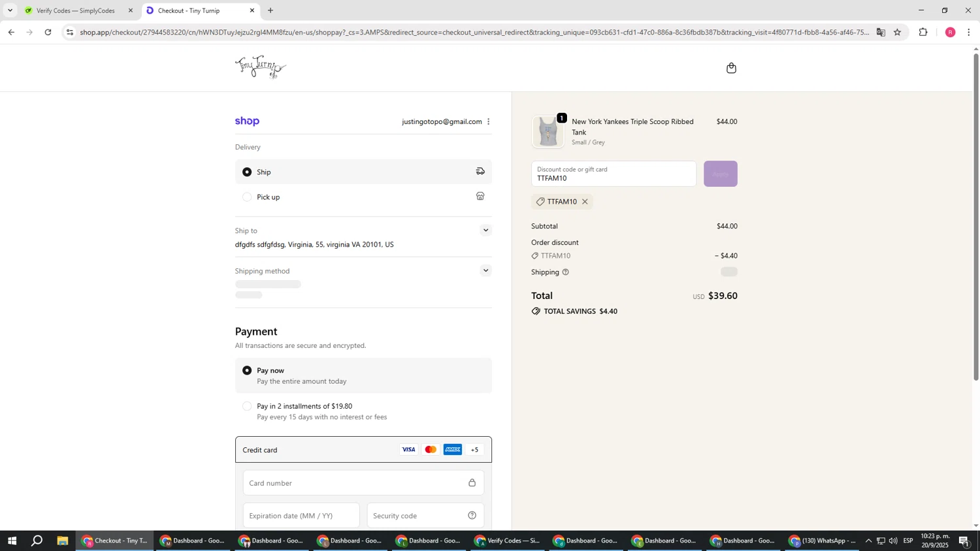Show the +5 more card types

(475, 450)
